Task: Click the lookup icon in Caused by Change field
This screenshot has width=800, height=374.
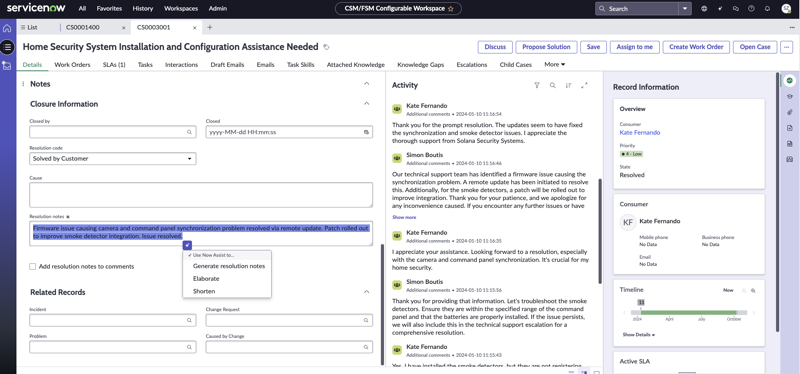Action: [366, 347]
